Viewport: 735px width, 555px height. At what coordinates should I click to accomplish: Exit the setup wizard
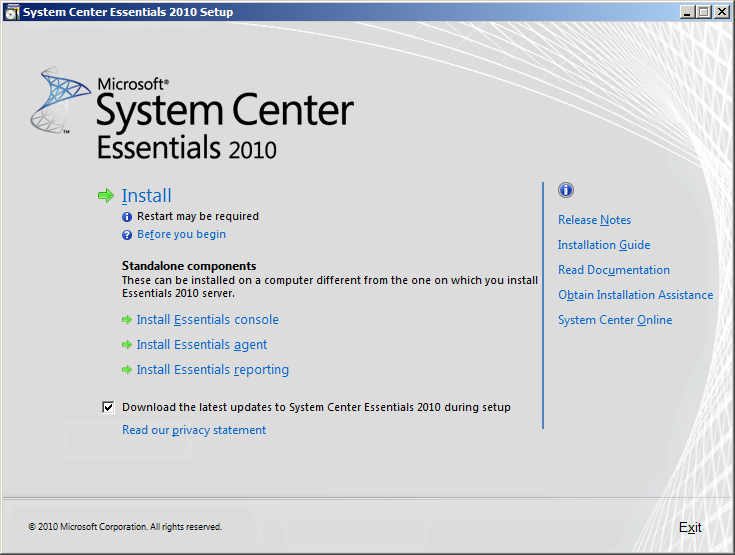coord(690,527)
